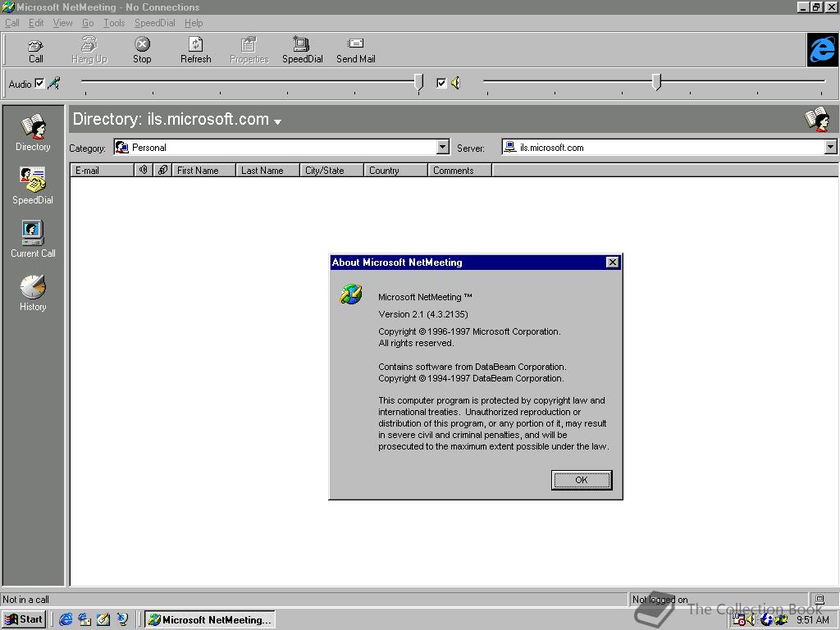Click the Properties toolbar button
Screen dimensions: 840x630
(x=249, y=50)
